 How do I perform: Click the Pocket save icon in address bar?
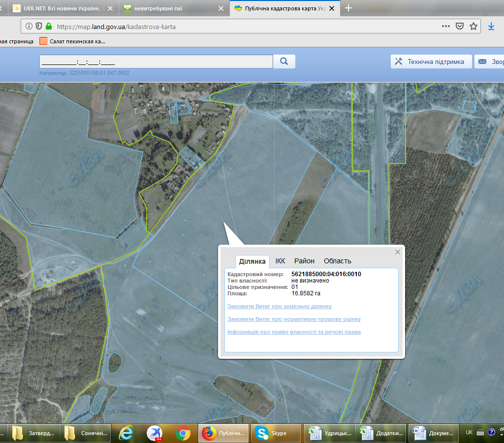(460, 27)
